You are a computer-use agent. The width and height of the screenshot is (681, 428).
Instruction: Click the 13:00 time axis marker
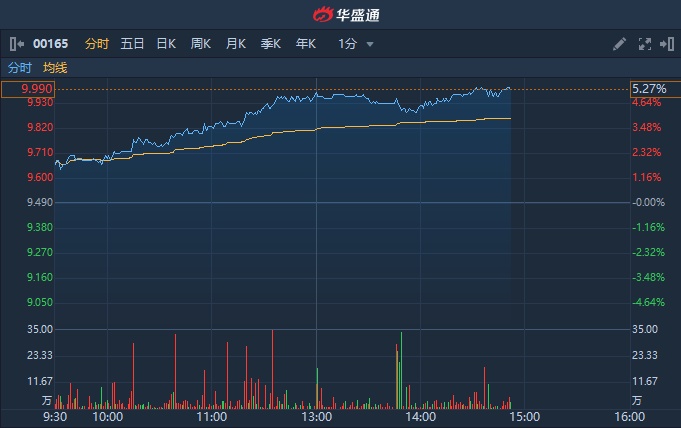(316, 416)
